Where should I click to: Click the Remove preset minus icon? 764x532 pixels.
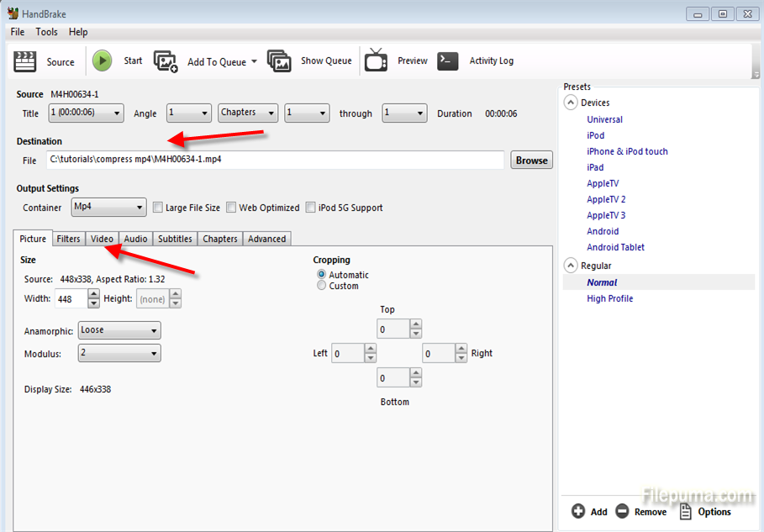tap(622, 511)
